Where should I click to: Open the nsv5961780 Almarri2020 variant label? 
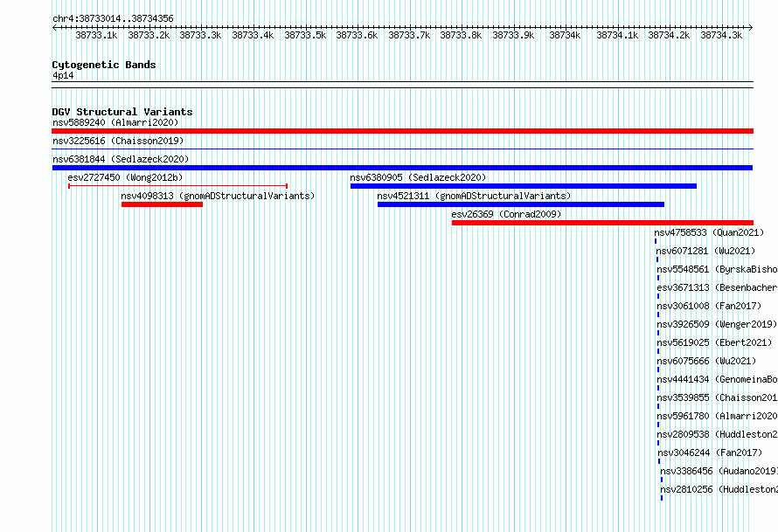717,416
